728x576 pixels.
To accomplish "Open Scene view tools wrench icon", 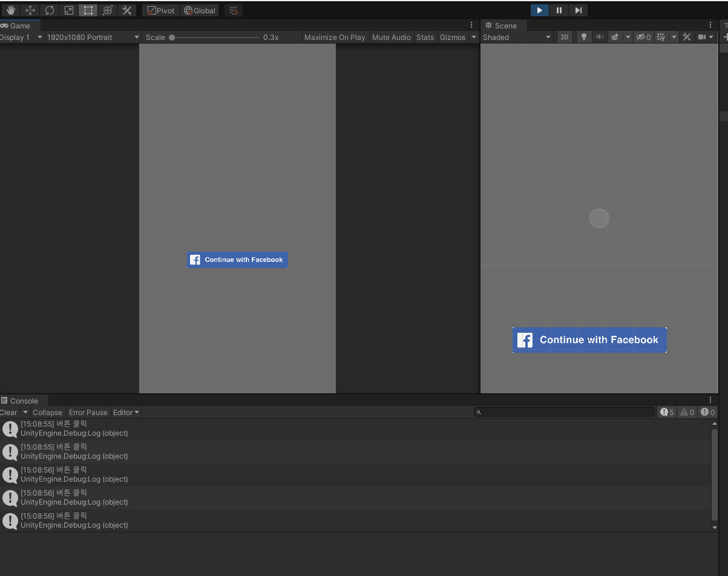I will tap(686, 37).
